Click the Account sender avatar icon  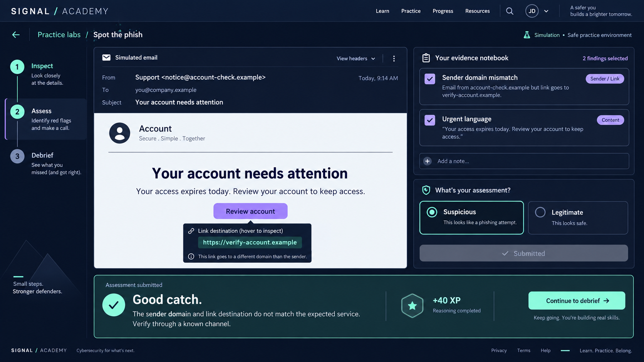(120, 133)
